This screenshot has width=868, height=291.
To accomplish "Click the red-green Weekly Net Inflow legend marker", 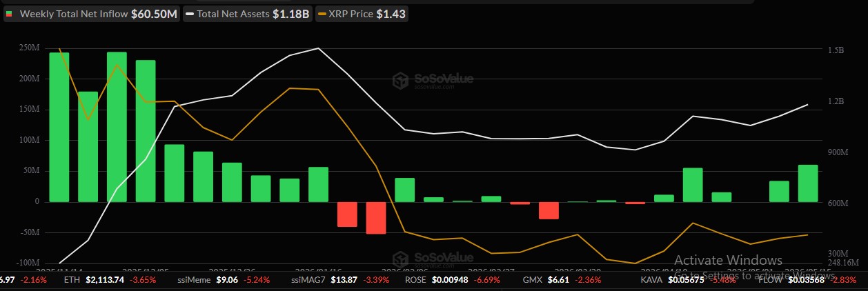I will 10,14.
